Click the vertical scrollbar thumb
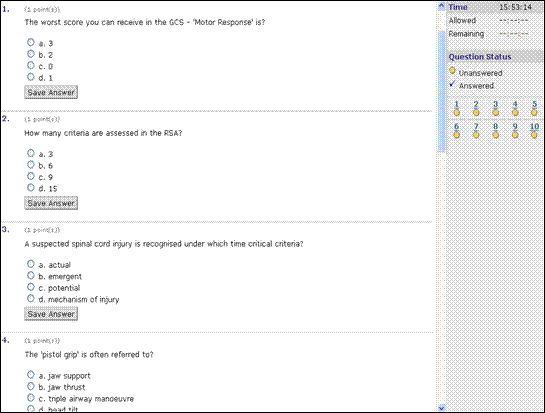Screen dimensions: 545x413 coord(441,91)
